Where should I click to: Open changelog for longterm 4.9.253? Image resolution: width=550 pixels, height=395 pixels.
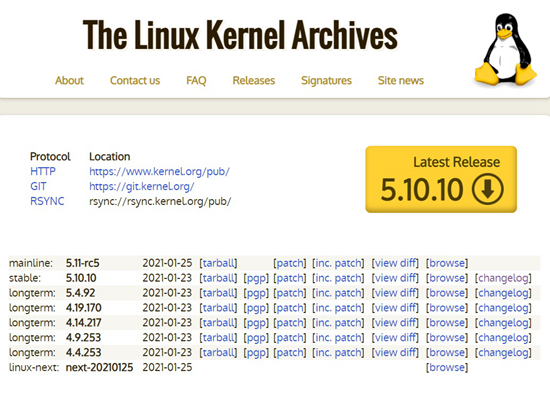[503, 338]
